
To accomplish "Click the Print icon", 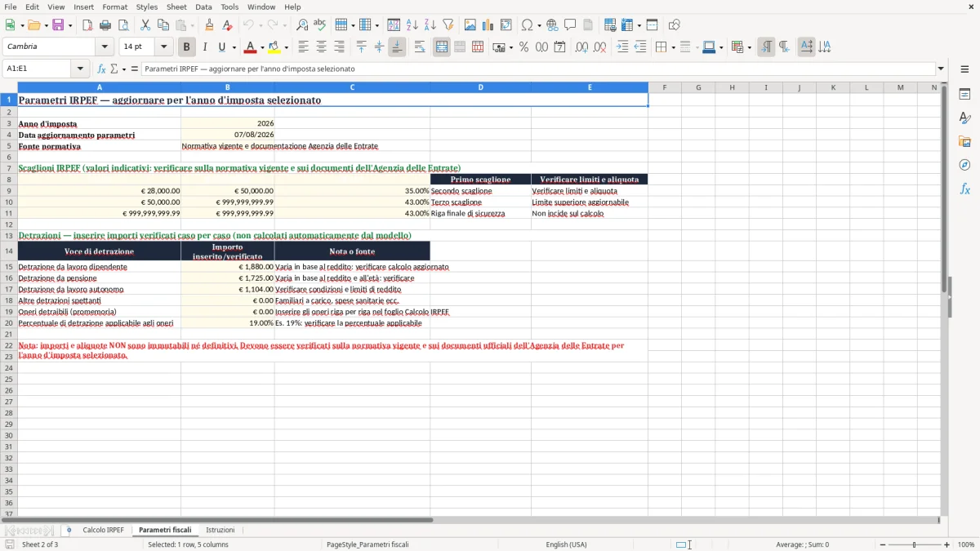I will click(x=105, y=25).
